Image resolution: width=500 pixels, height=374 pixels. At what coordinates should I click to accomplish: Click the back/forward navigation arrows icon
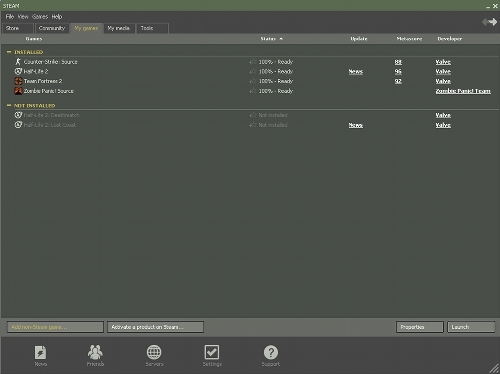click(489, 22)
